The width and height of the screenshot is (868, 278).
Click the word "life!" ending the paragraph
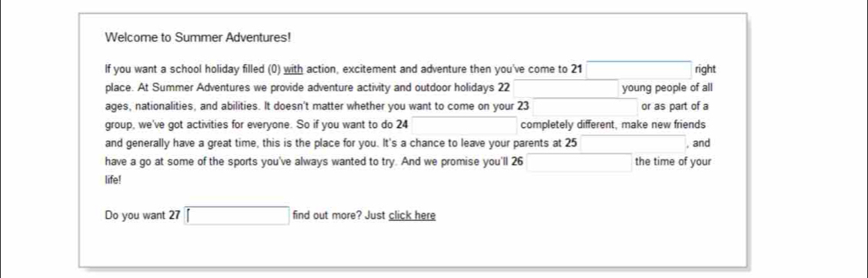(112, 180)
